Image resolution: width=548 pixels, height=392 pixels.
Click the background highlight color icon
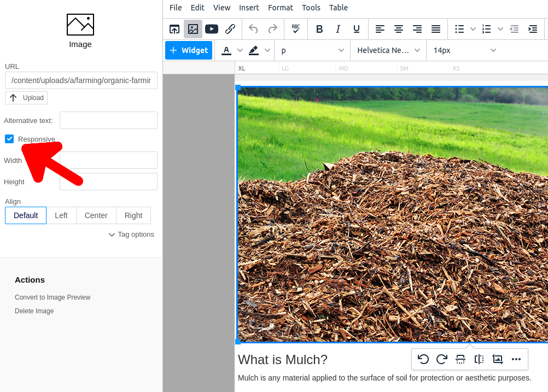[254, 50]
